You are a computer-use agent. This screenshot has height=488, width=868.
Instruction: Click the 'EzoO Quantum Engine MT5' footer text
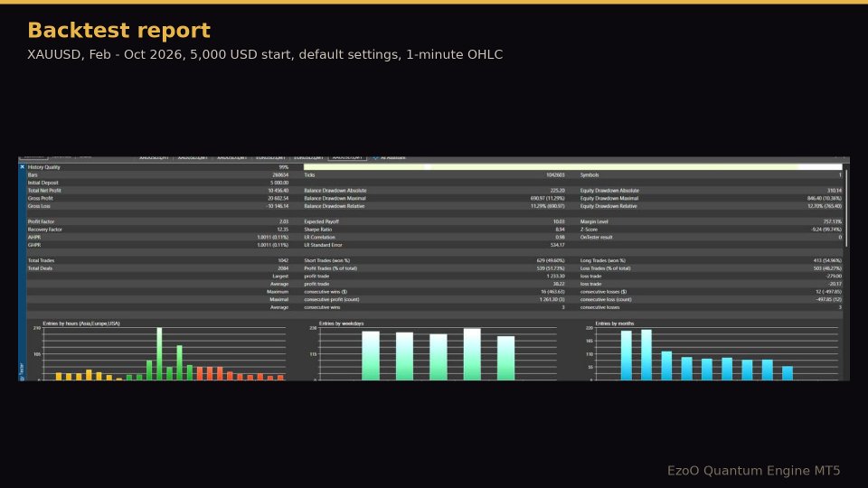tap(753, 471)
